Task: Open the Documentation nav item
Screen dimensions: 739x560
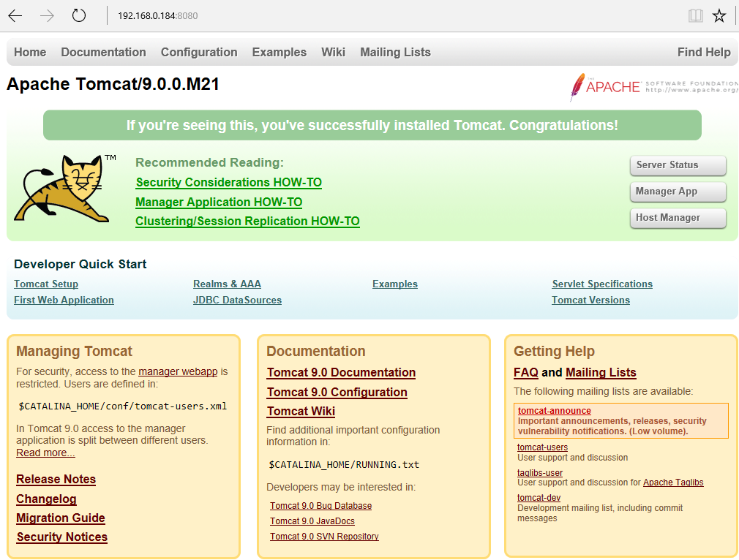Action: pos(103,52)
